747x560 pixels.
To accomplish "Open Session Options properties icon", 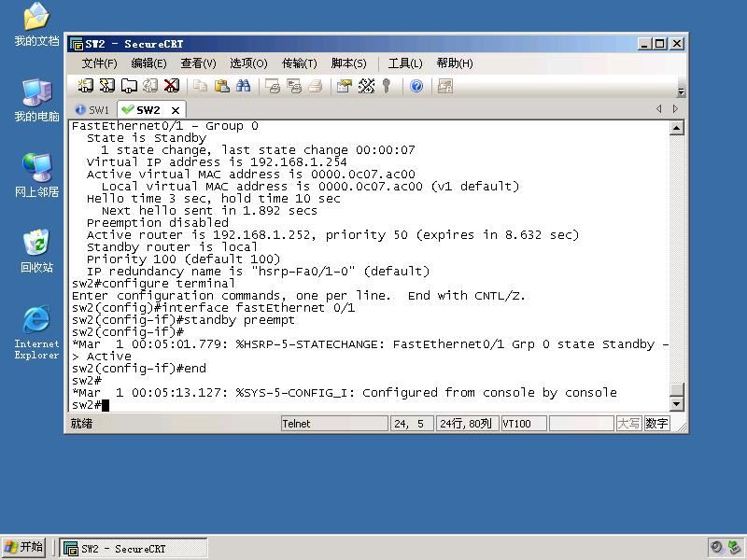I will (345, 86).
